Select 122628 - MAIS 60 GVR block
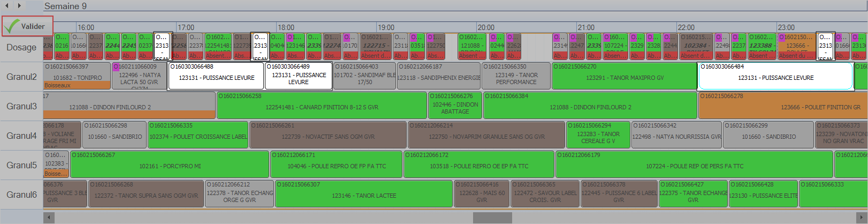Image resolution: width=868 pixels, height=224 pixels. pyautogui.click(x=482, y=194)
